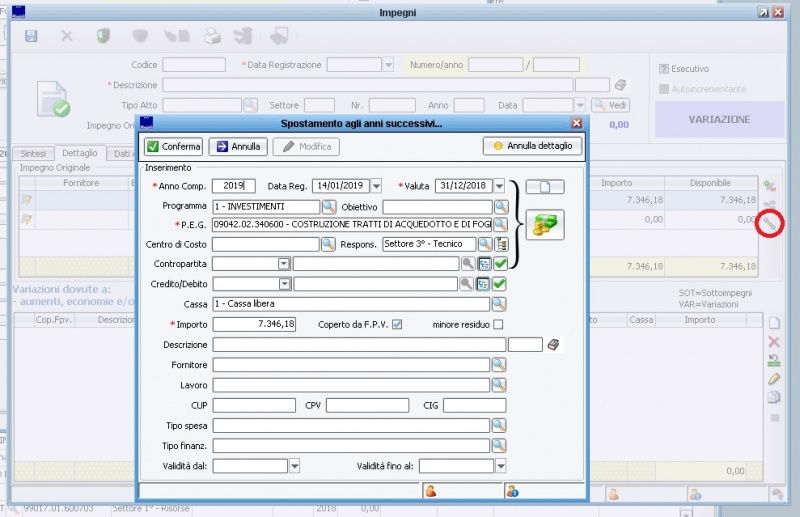Image resolution: width=800 pixels, height=517 pixels.
Task: Open the Contropartita type combo box
Action: [284, 264]
